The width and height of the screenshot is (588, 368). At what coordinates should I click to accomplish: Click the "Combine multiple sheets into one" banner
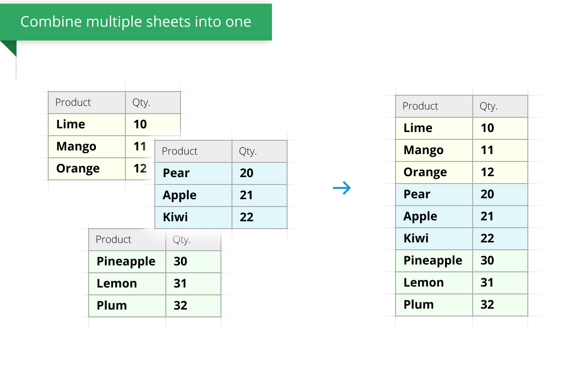click(136, 22)
